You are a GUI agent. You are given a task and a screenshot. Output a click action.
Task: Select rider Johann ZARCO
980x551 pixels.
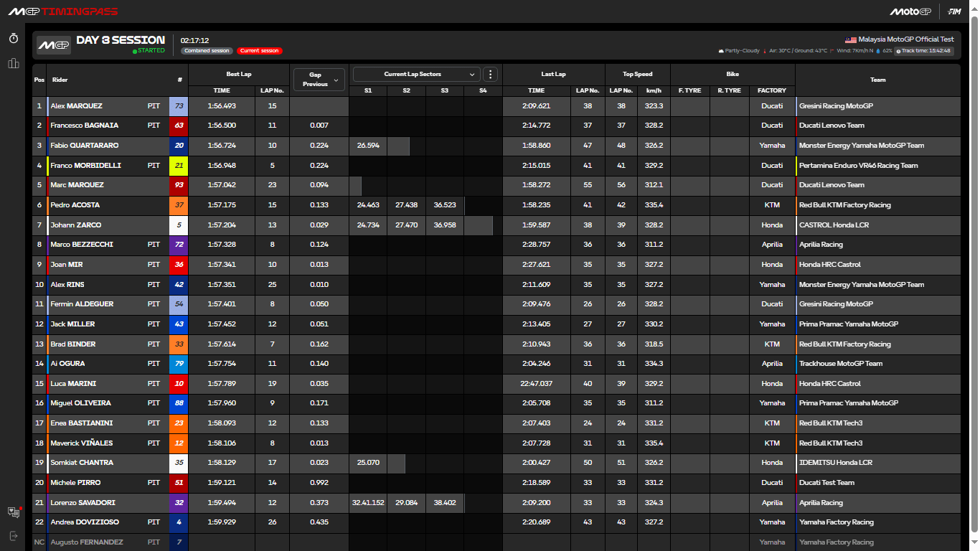76,225
